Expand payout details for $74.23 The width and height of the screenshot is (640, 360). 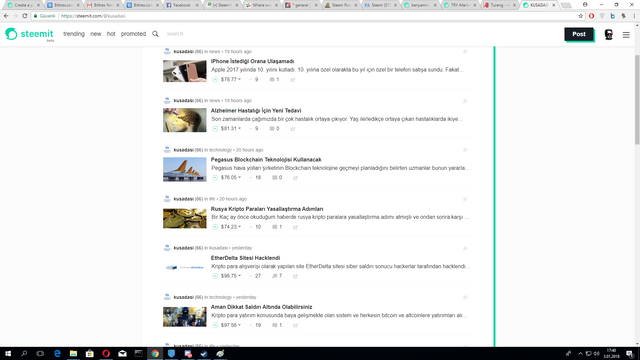click(x=231, y=227)
